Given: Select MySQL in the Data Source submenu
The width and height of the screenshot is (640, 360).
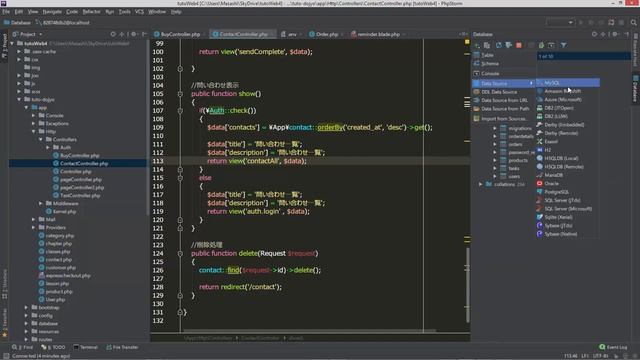Looking at the screenshot, I should pyautogui.click(x=568, y=83).
